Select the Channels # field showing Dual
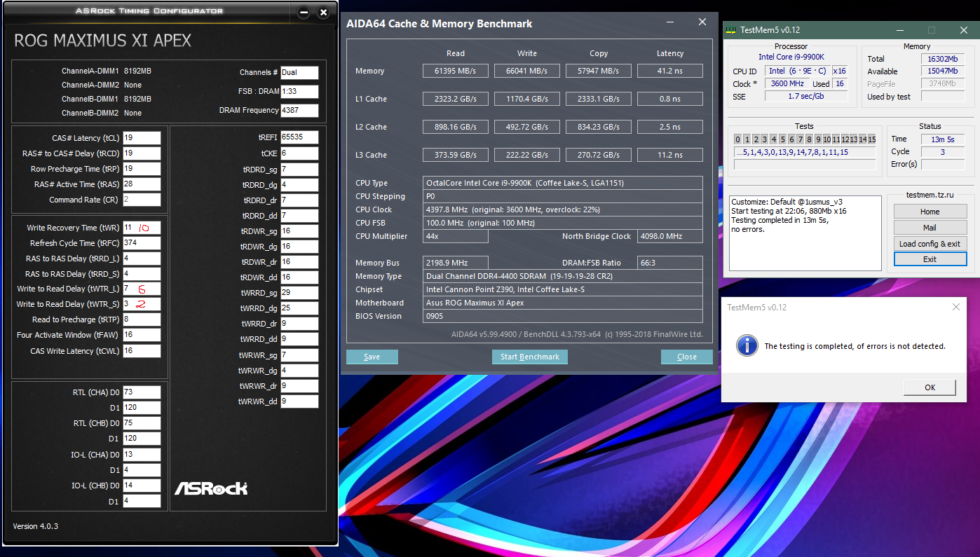 coord(299,72)
